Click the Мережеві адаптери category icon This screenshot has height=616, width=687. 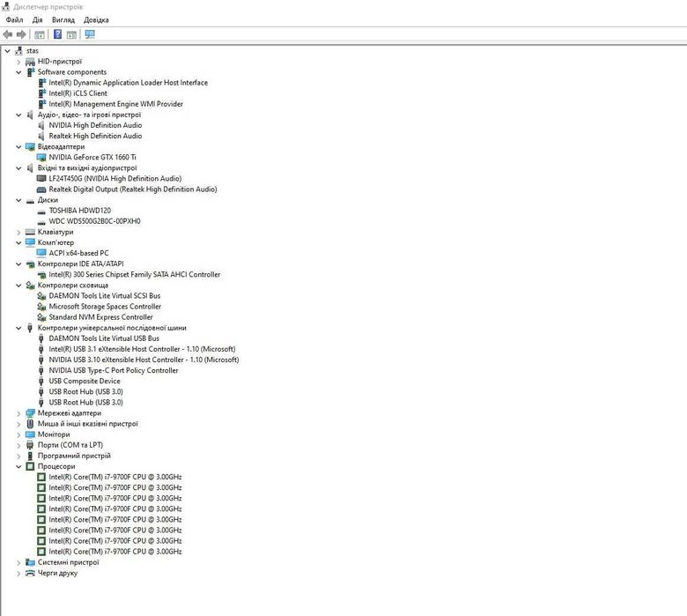pyautogui.click(x=30, y=413)
